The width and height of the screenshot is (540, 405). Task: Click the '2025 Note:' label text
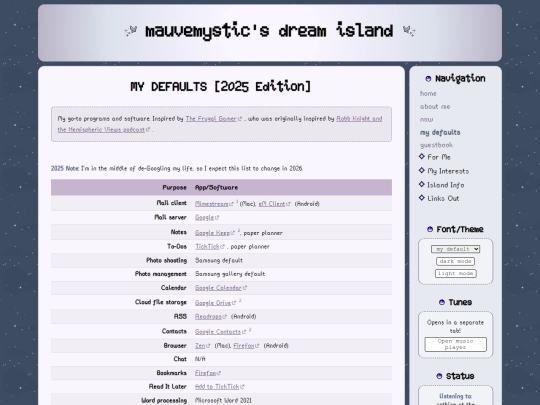tap(65, 168)
